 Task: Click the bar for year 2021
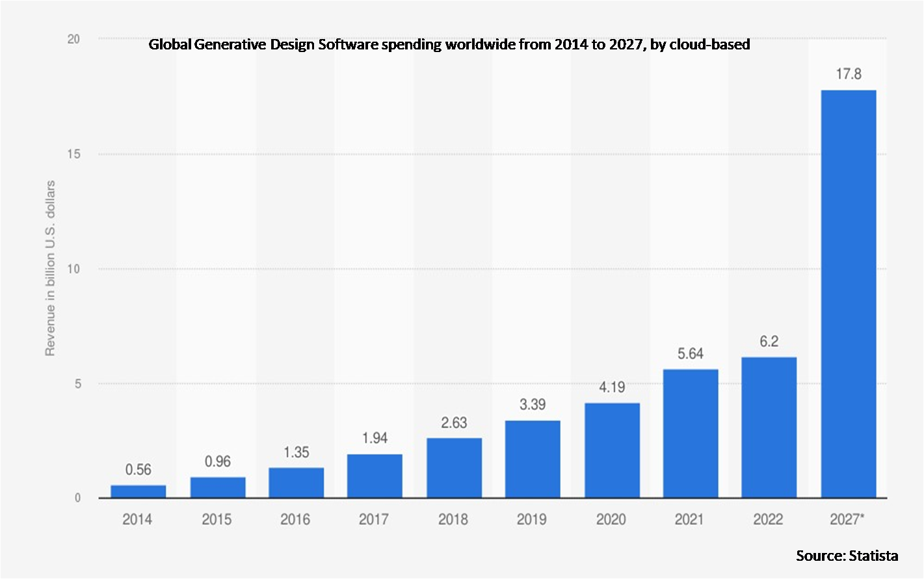[x=690, y=434]
